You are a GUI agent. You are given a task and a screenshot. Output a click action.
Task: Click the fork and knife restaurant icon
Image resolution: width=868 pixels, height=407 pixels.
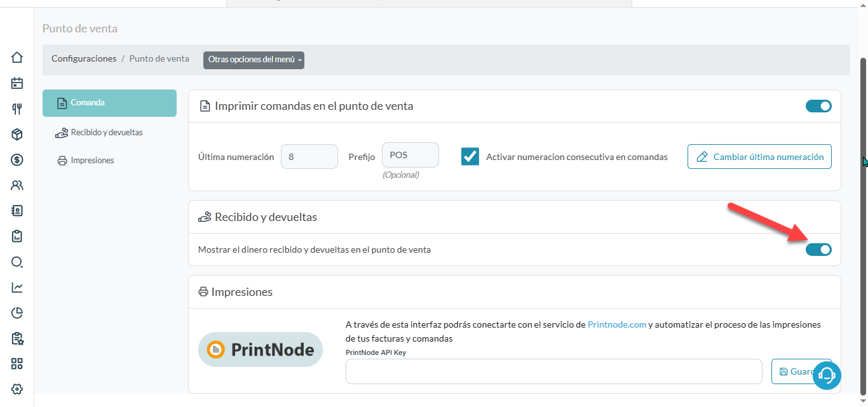[17, 109]
